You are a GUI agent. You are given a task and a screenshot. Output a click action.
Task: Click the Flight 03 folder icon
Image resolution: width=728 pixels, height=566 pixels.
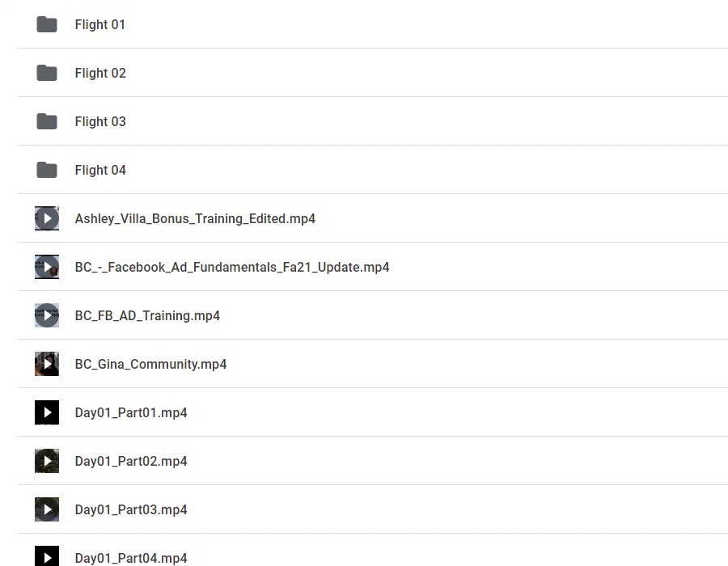[x=47, y=121]
